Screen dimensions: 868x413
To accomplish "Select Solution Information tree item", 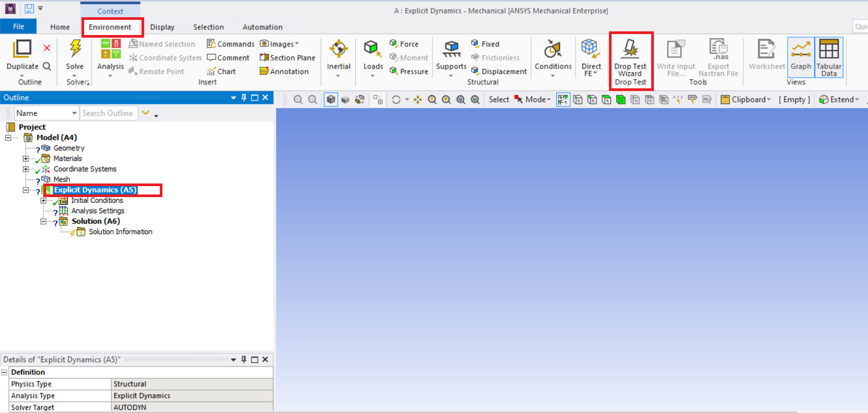I will 120,232.
